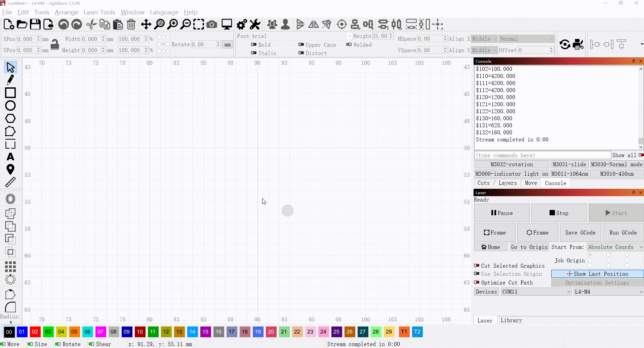Toggle the Bold text switch
The width and height of the screenshot is (644, 348).
coord(254,45)
